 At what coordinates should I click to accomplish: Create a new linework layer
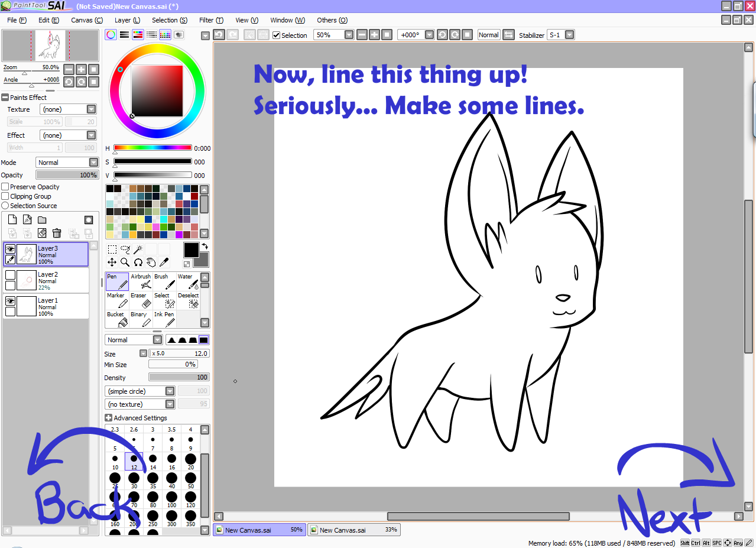27,220
